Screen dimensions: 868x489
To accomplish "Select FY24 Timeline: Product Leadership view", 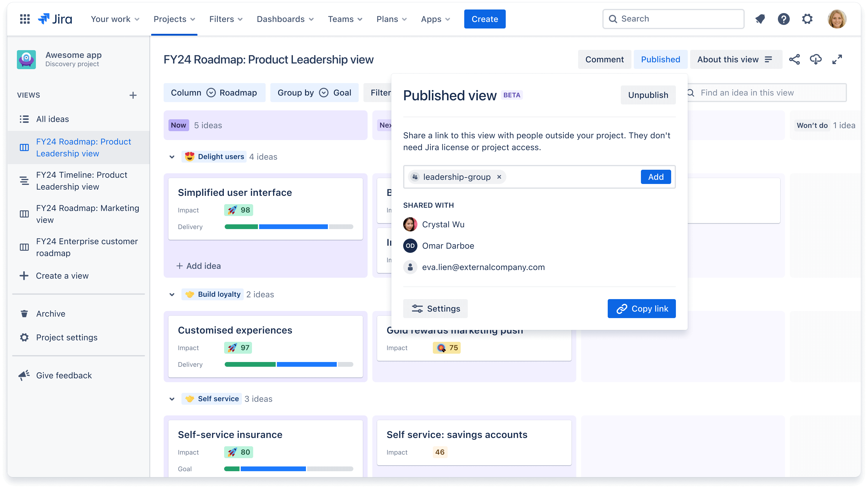I will [x=82, y=180].
